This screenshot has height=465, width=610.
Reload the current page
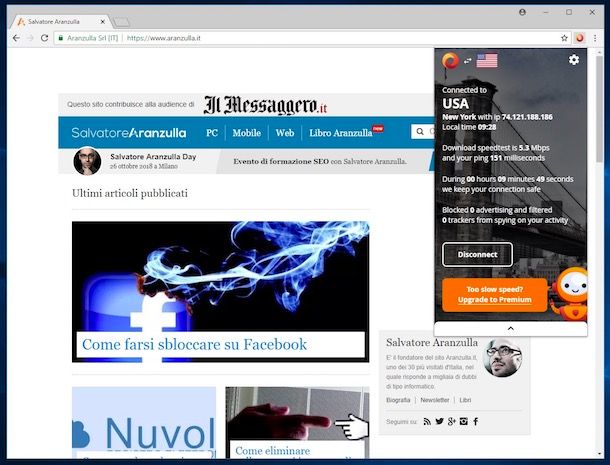(x=44, y=38)
